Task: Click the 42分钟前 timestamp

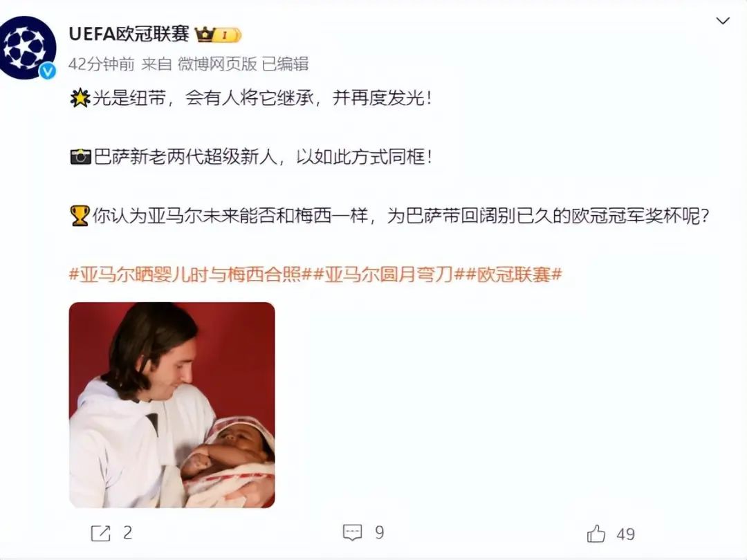Action: pos(102,64)
